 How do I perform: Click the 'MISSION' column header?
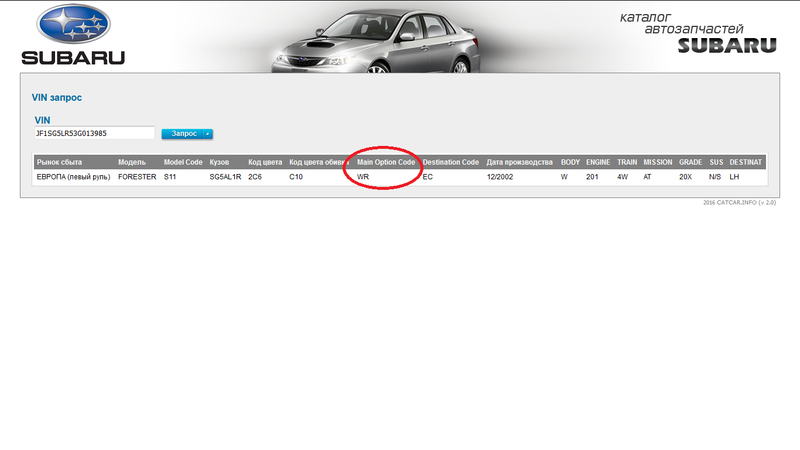coord(658,162)
